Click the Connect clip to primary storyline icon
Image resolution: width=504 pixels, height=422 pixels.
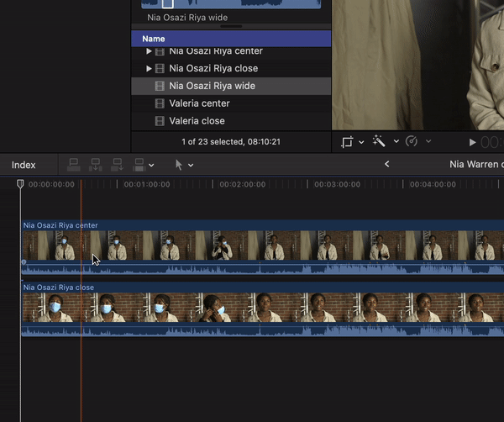pyautogui.click(x=73, y=165)
